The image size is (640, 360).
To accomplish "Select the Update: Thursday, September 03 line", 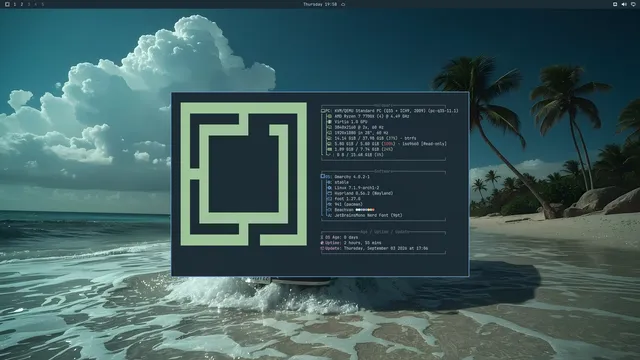I will click(376, 248).
